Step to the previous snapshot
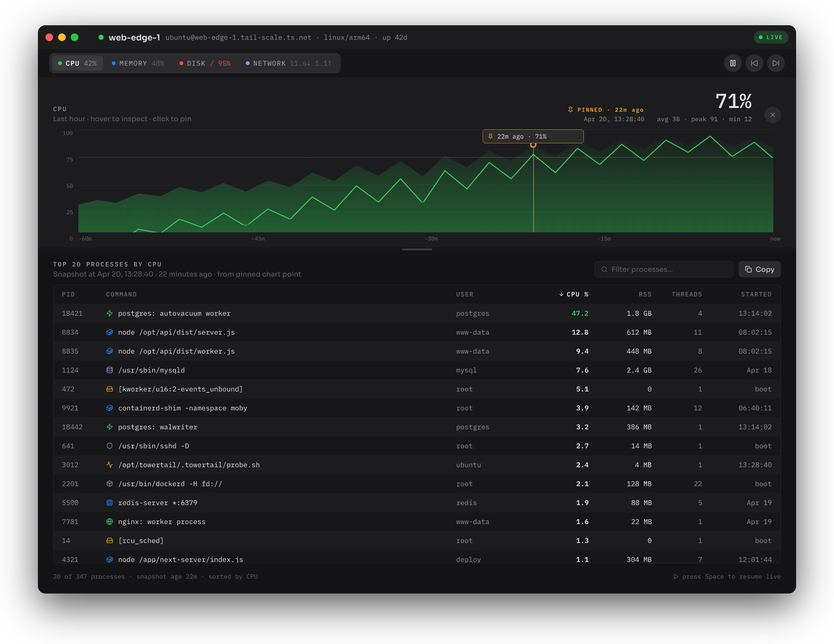Screen dimensions: 834x644 pos(754,63)
